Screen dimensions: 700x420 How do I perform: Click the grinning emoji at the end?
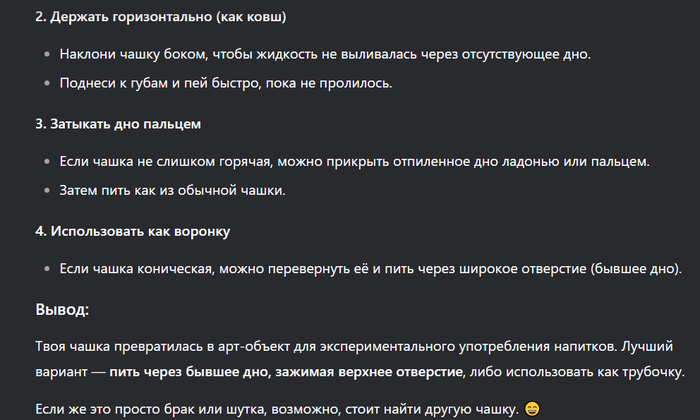tap(532, 409)
